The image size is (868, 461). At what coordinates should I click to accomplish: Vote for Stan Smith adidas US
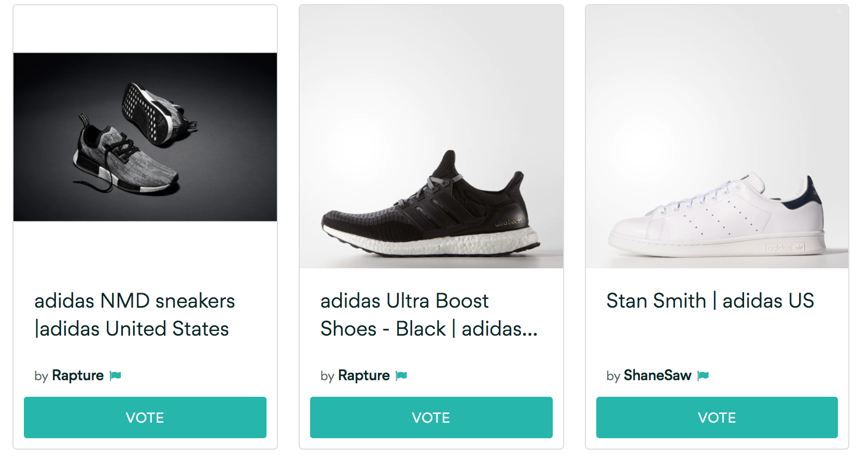tap(717, 417)
